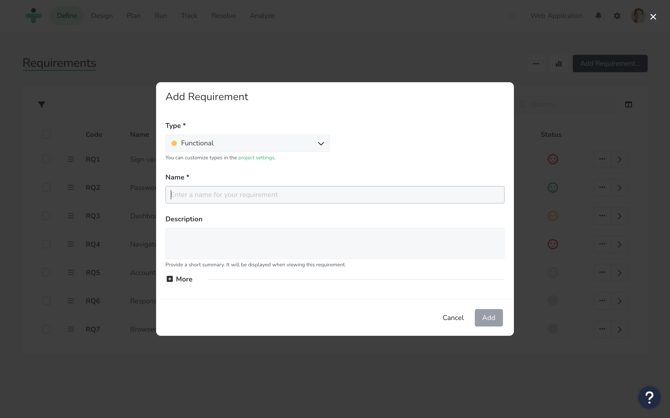Image resolution: width=670 pixels, height=418 pixels.
Task: Click the Add button in the dialog
Action: [488, 318]
